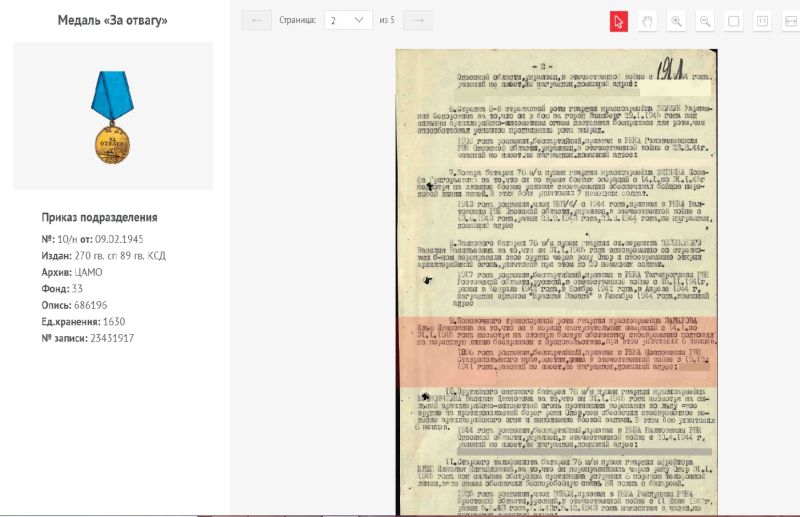This screenshot has height=517, width=800.
Task: Click the «Опись: 686196» line
Action: 74,304
